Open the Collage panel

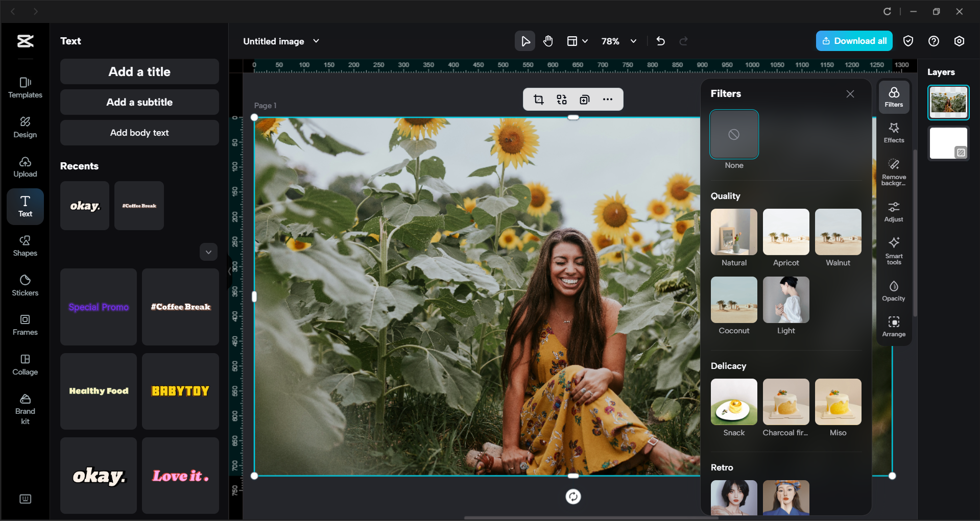25,364
